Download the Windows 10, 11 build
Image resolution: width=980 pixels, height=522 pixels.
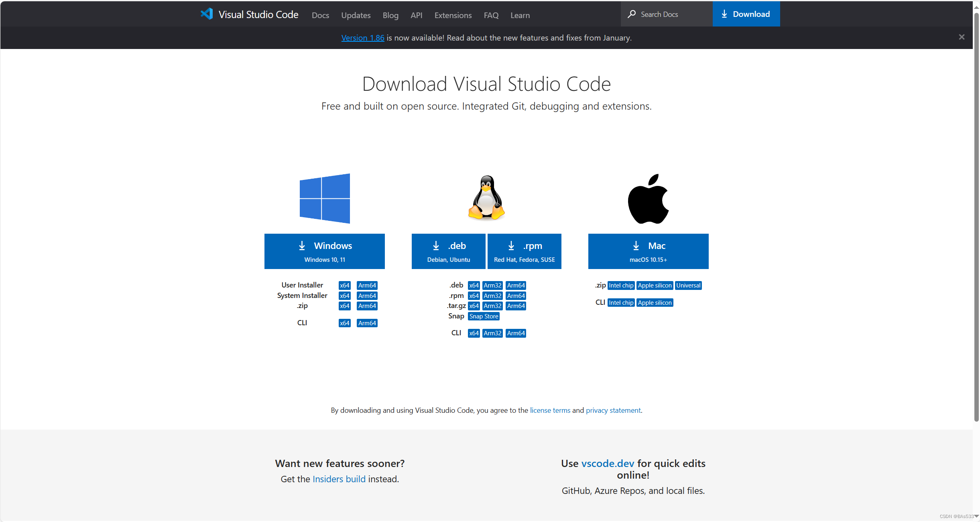click(324, 251)
